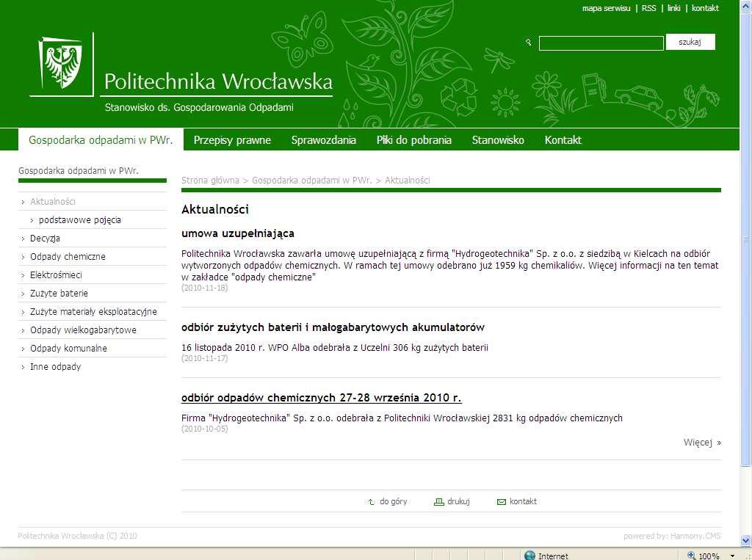Click the search magnifier icon
Viewport: 752px width, 560px height.
tap(529, 43)
